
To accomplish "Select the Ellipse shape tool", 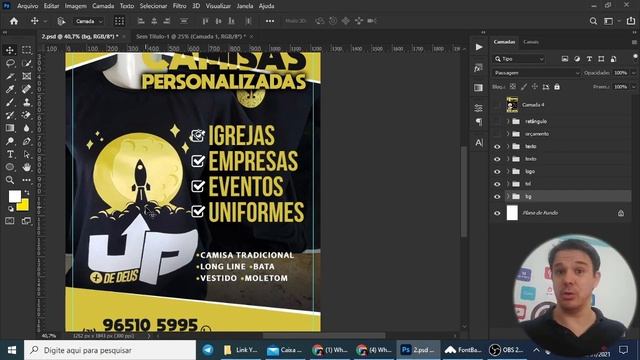I will (10, 167).
